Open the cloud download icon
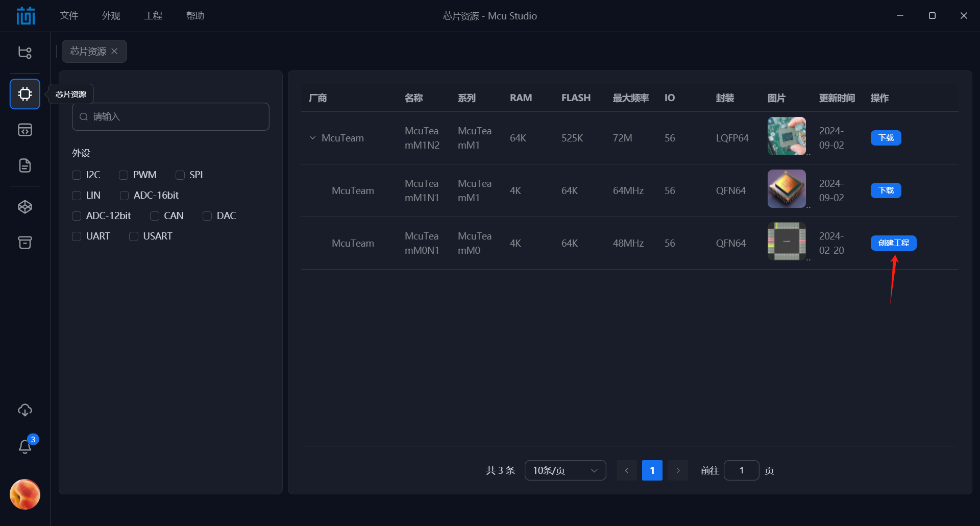The width and height of the screenshot is (980, 526). 24,410
